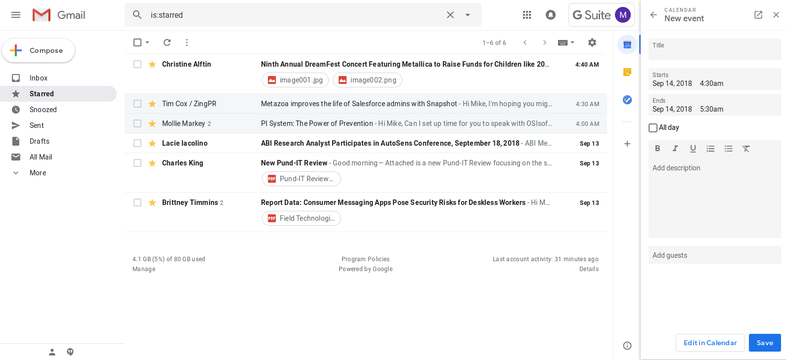Open the calendar in a new tab

pos(758,15)
